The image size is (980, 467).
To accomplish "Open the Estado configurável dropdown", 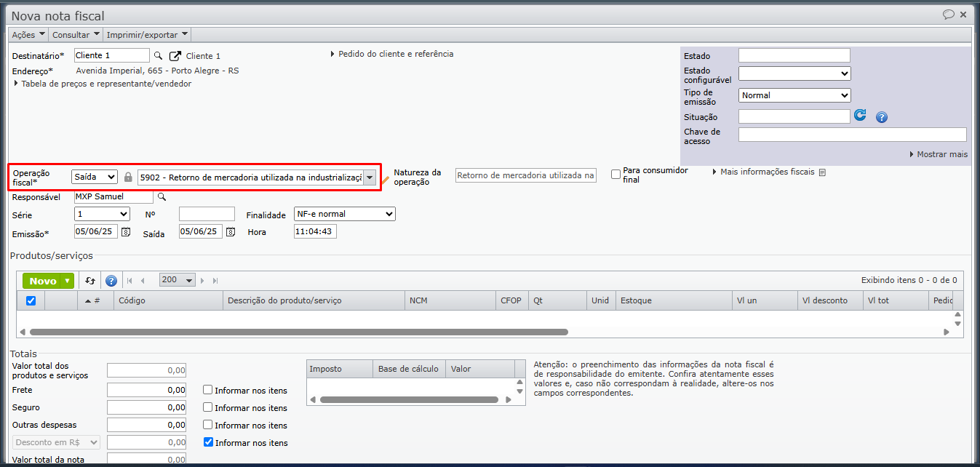I will click(794, 73).
